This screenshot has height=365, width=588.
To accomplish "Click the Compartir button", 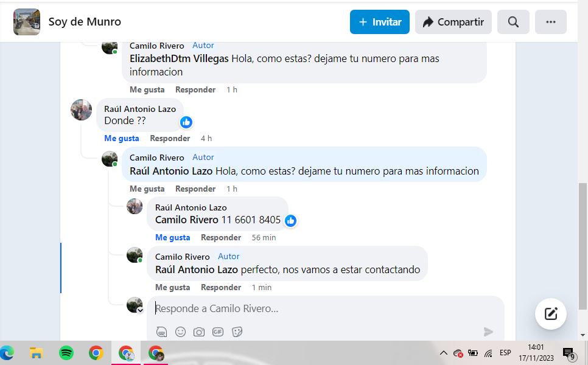I will tap(453, 22).
